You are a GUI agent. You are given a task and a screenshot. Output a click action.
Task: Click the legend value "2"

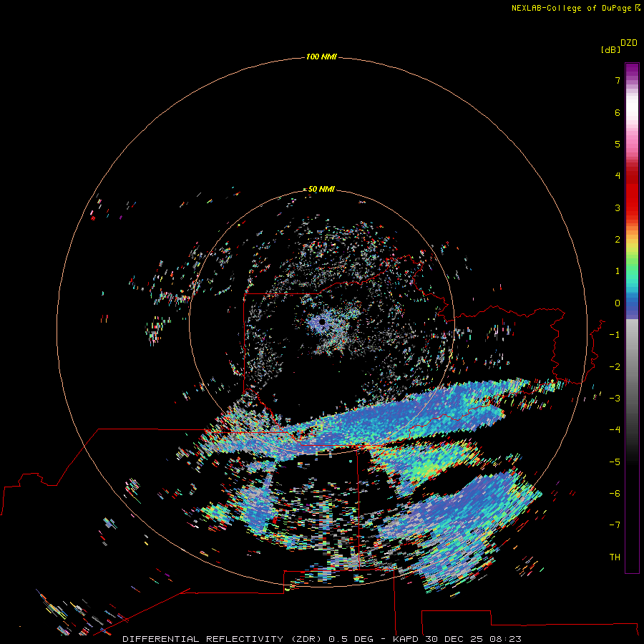pyautogui.click(x=618, y=240)
